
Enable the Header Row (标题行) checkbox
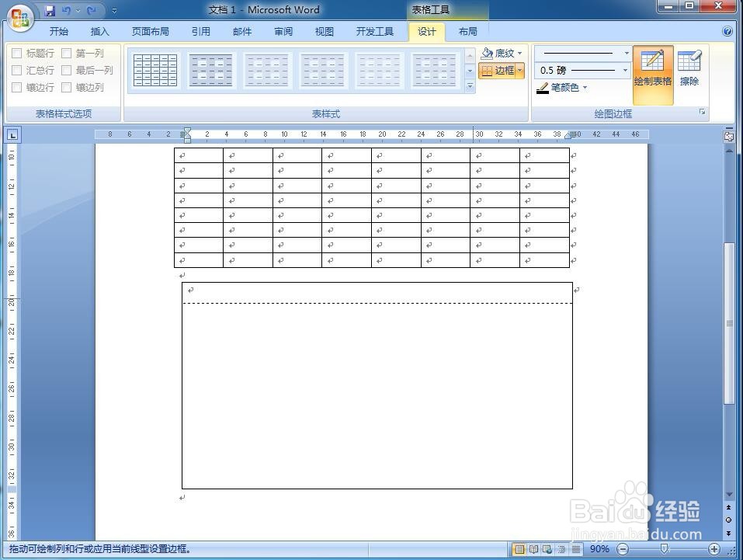point(17,53)
